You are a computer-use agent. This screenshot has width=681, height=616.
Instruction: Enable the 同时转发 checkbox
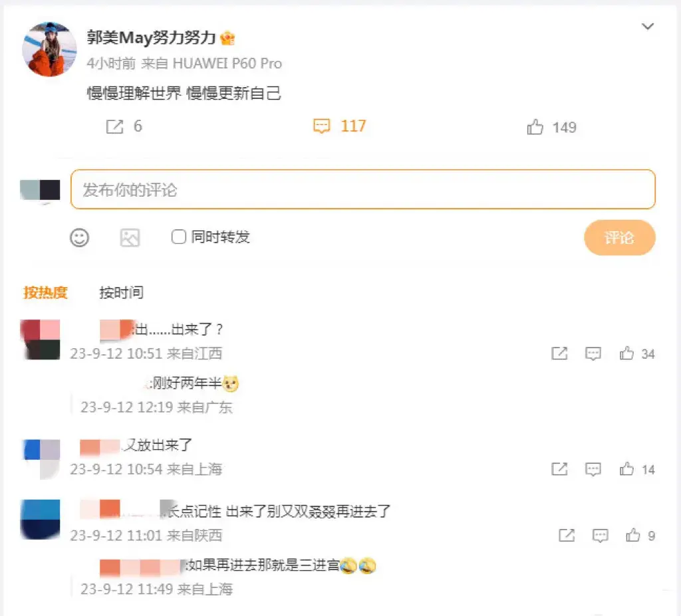tap(178, 237)
